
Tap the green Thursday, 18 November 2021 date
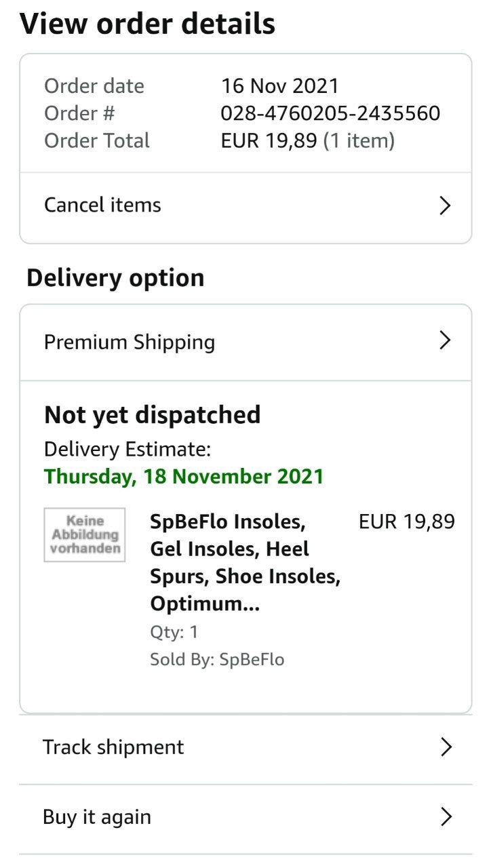tap(184, 476)
